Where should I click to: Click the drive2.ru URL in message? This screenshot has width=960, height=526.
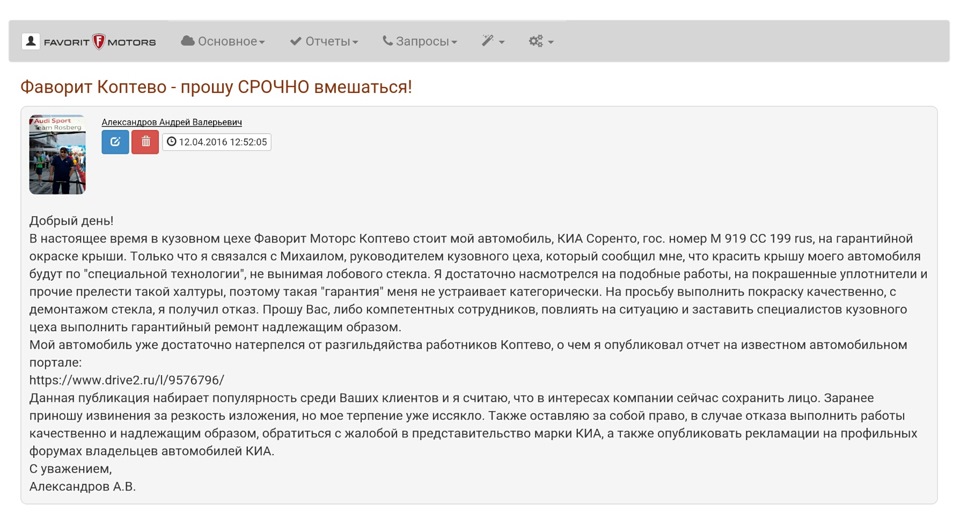coord(127,380)
